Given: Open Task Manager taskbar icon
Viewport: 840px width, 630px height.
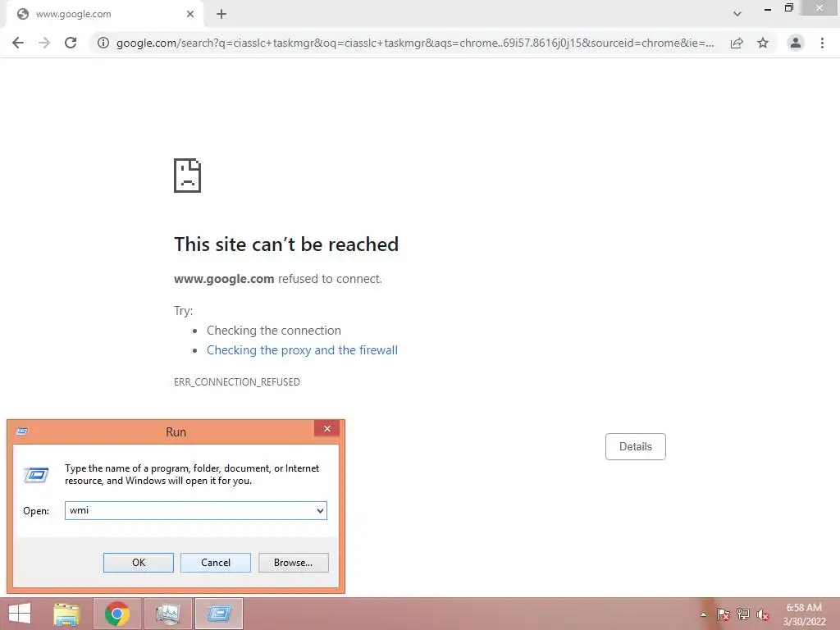Looking at the screenshot, I should tap(167, 614).
